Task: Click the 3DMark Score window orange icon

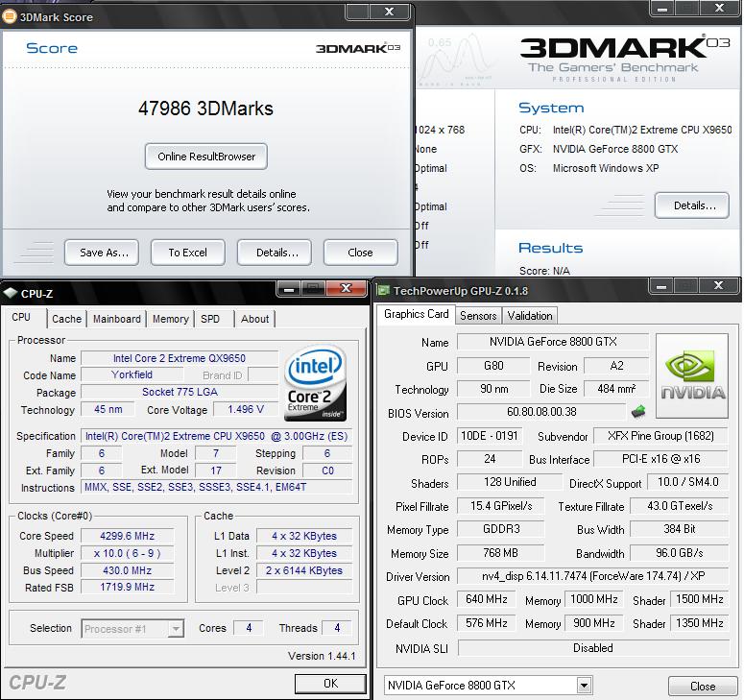Action: [9, 16]
